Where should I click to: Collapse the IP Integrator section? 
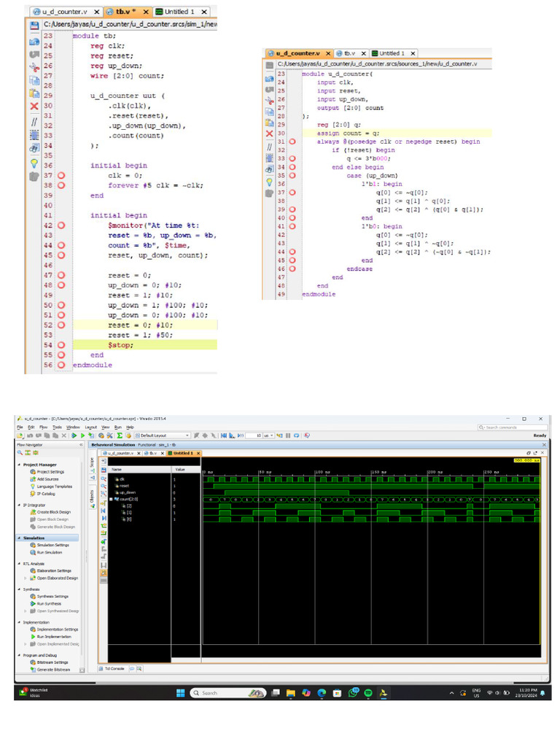coord(19,505)
